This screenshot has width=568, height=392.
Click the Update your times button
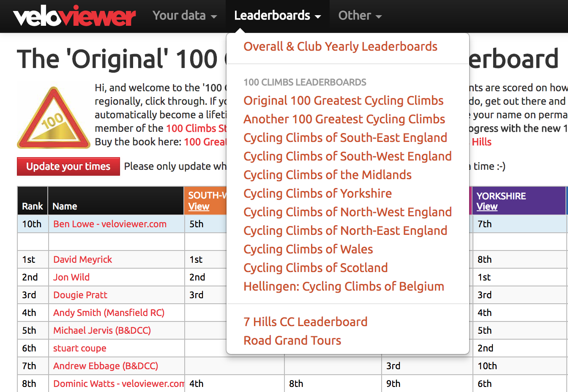68,166
